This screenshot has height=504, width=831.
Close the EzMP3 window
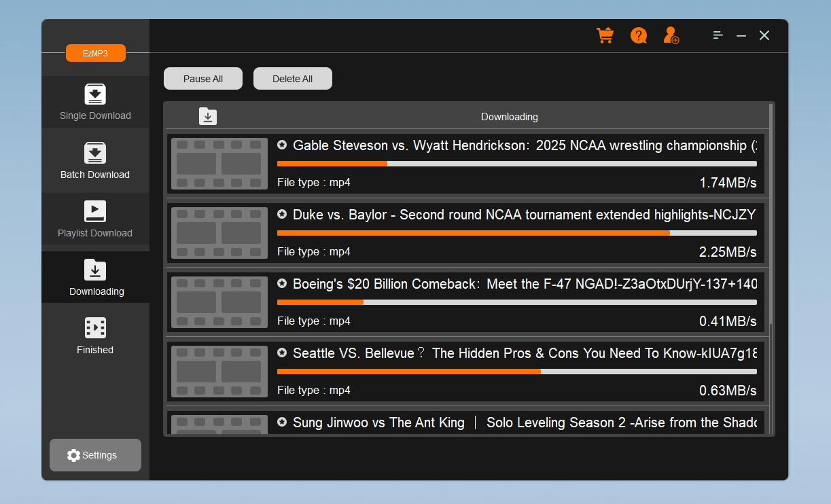point(764,35)
